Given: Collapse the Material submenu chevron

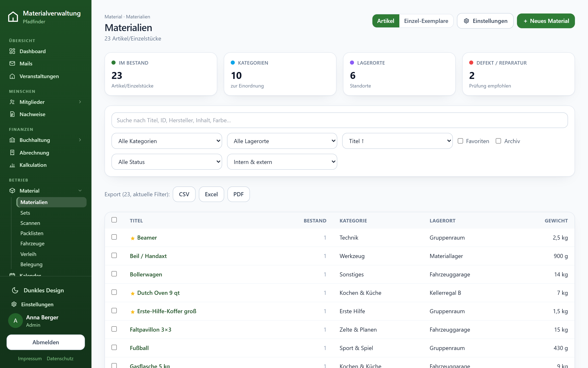Looking at the screenshot, I should tap(80, 191).
